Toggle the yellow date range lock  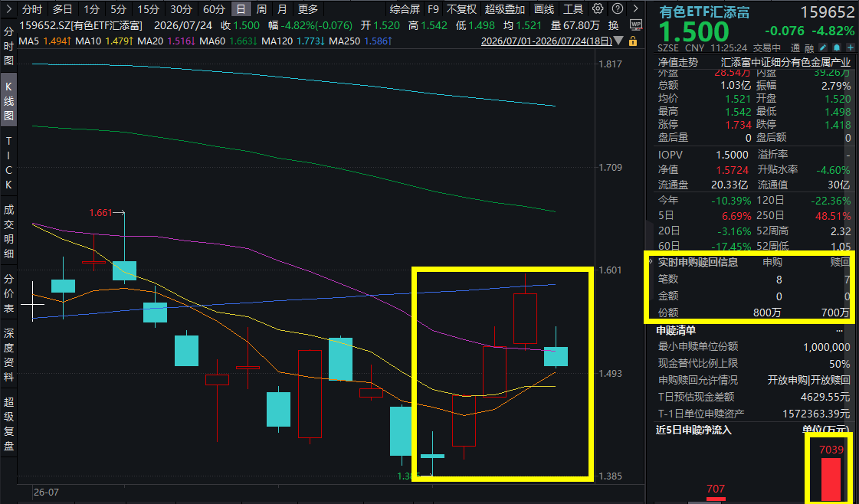pyautogui.click(x=633, y=41)
